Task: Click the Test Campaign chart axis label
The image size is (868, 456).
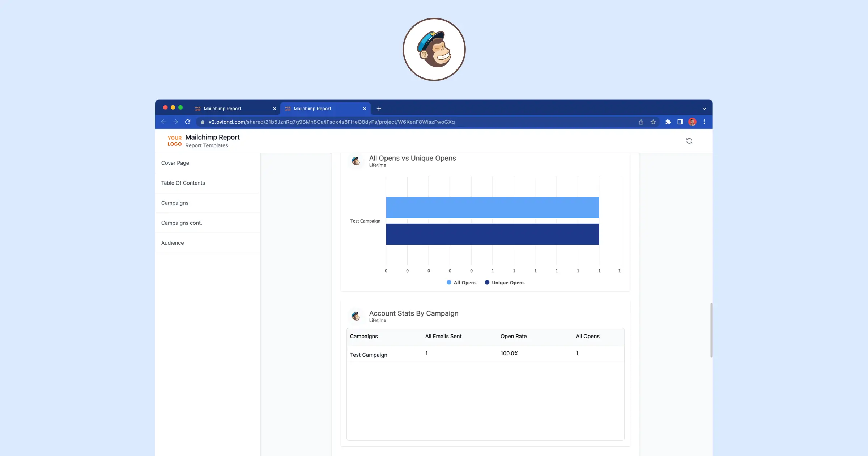Action: point(365,221)
